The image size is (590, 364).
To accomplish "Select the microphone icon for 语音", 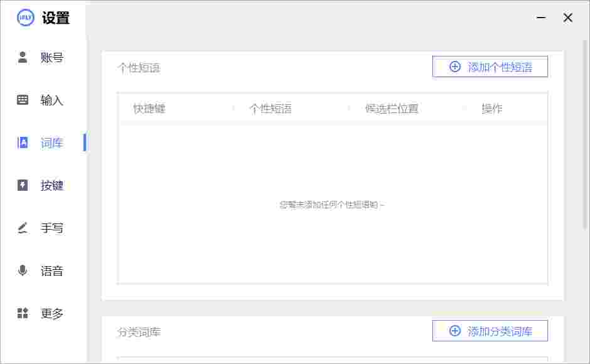I will pos(23,270).
